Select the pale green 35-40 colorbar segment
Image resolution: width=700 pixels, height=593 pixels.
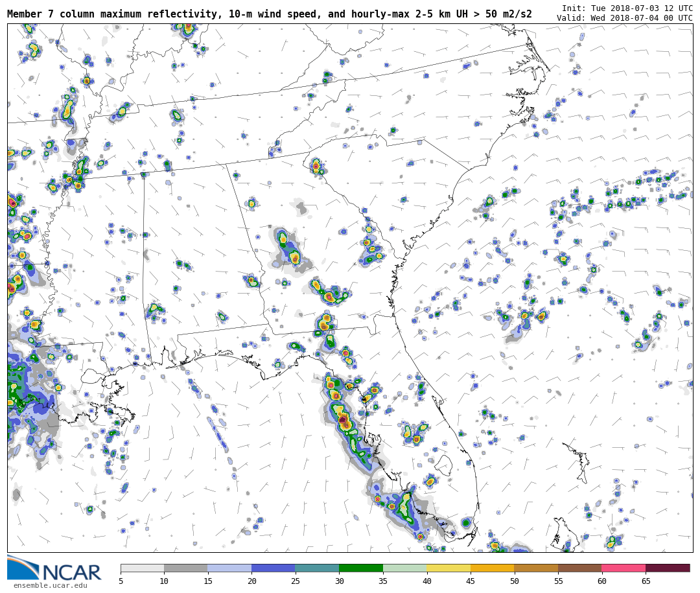click(x=404, y=568)
